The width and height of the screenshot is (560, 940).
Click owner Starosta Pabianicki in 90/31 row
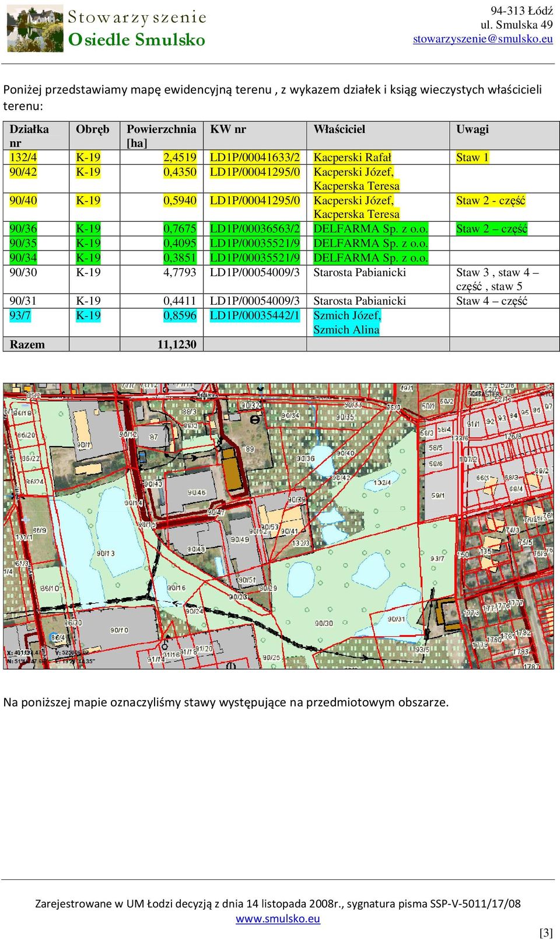pyautogui.click(x=360, y=301)
